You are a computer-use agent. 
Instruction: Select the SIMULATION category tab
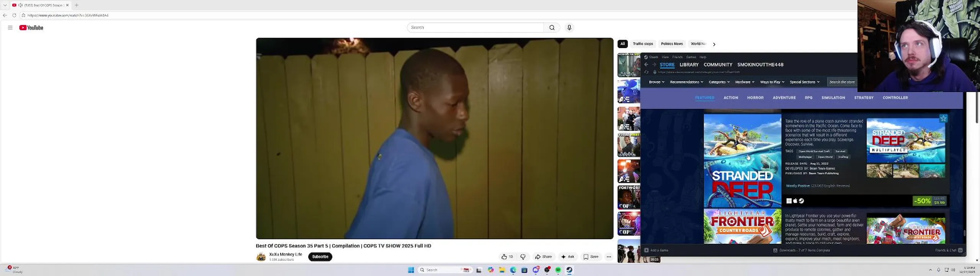833,98
